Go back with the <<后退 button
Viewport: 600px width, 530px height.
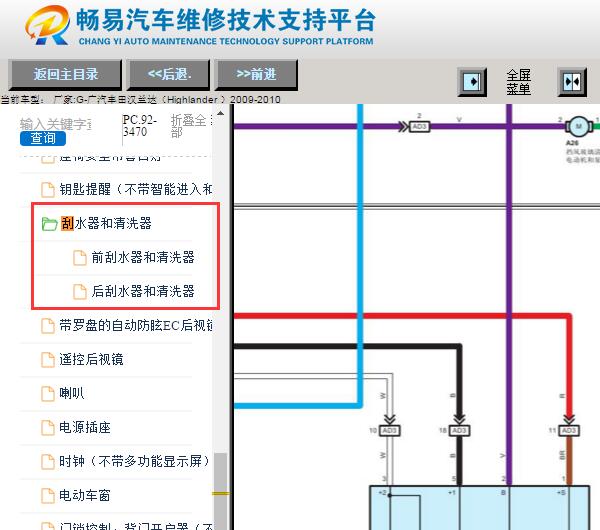click(169, 74)
